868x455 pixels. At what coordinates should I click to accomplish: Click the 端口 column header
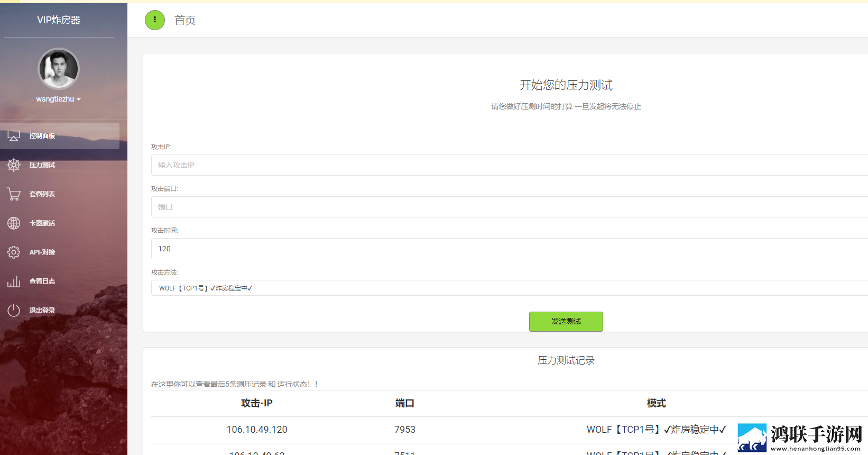tap(405, 403)
